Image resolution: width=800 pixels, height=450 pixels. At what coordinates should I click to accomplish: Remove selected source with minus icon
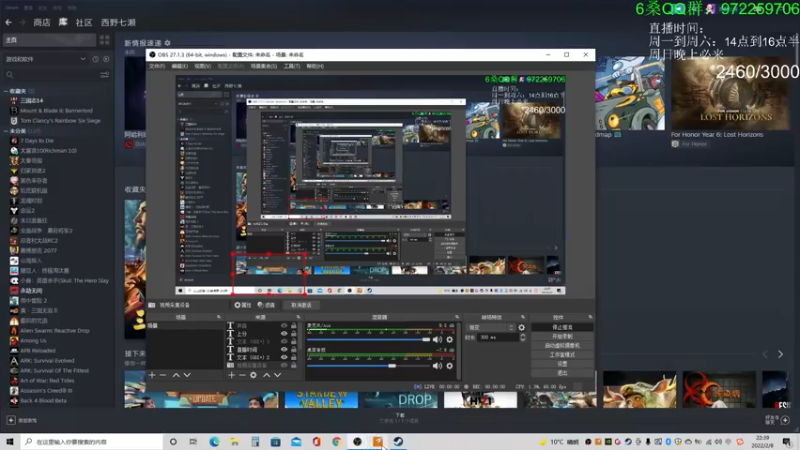(242, 375)
